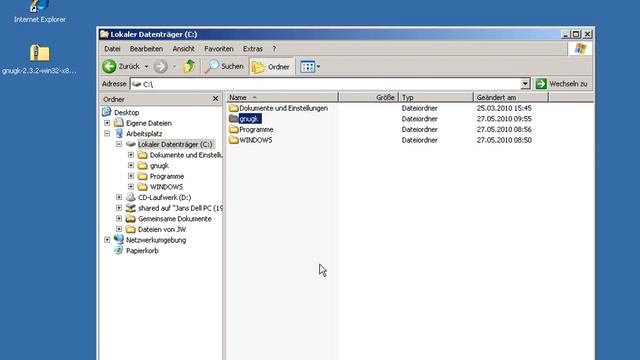Expand Dateien von JW tree node
Viewport: 640px width, 360px height.
pos(119,229)
